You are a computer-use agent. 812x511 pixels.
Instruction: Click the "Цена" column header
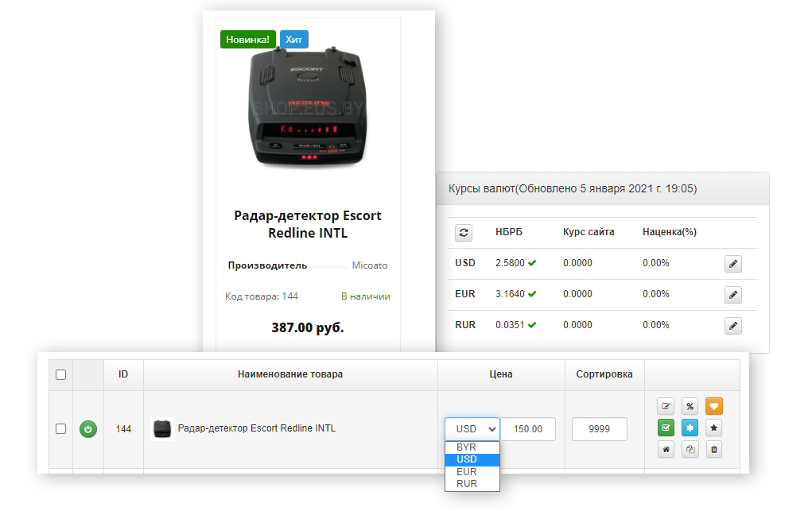[501, 374]
